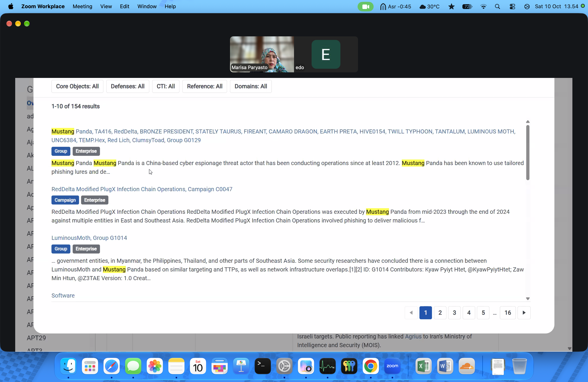Select edo's participant tile
The image size is (588, 382).
click(x=326, y=54)
